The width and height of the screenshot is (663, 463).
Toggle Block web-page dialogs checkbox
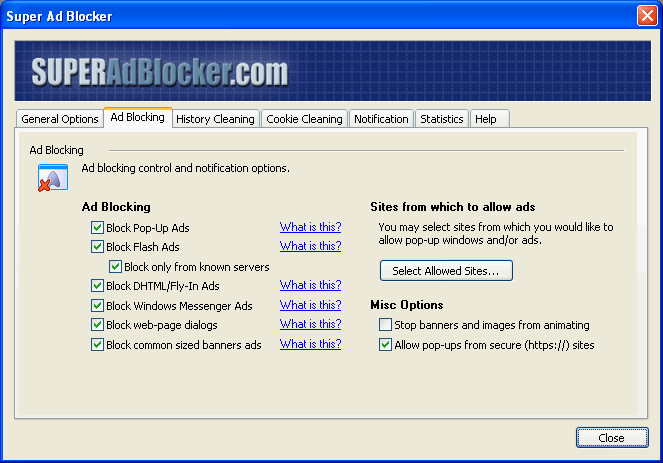(x=97, y=324)
